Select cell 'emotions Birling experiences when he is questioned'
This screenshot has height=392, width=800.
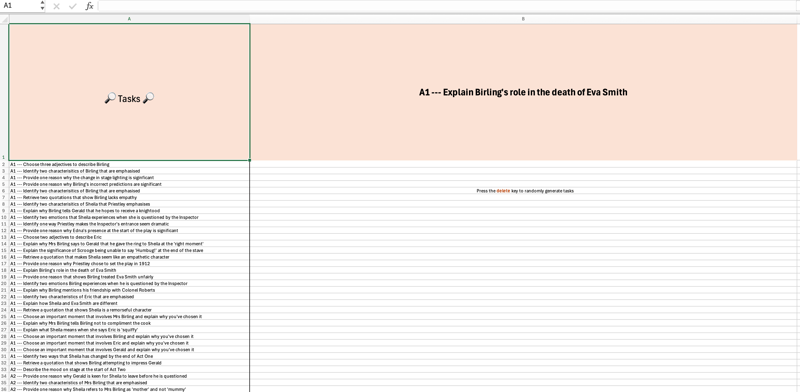pyautogui.click(x=129, y=283)
